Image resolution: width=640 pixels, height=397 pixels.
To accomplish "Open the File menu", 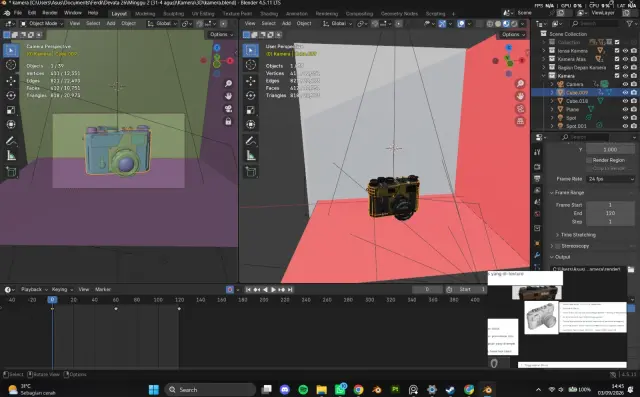I will pyautogui.click(x=18, y=13).
